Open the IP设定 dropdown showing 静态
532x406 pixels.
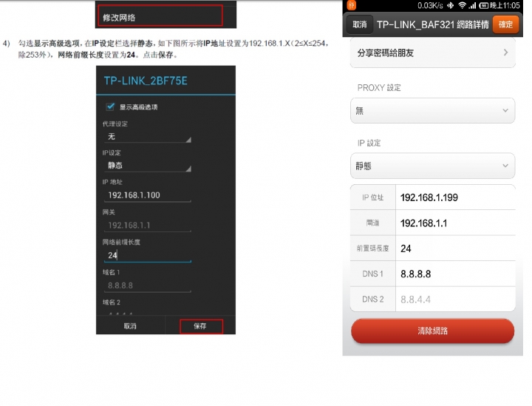(148, 166)
